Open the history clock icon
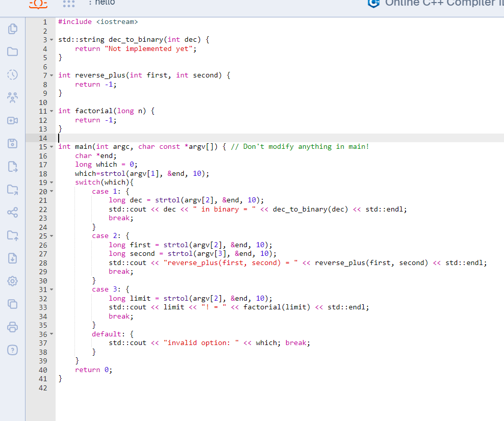 13,75
